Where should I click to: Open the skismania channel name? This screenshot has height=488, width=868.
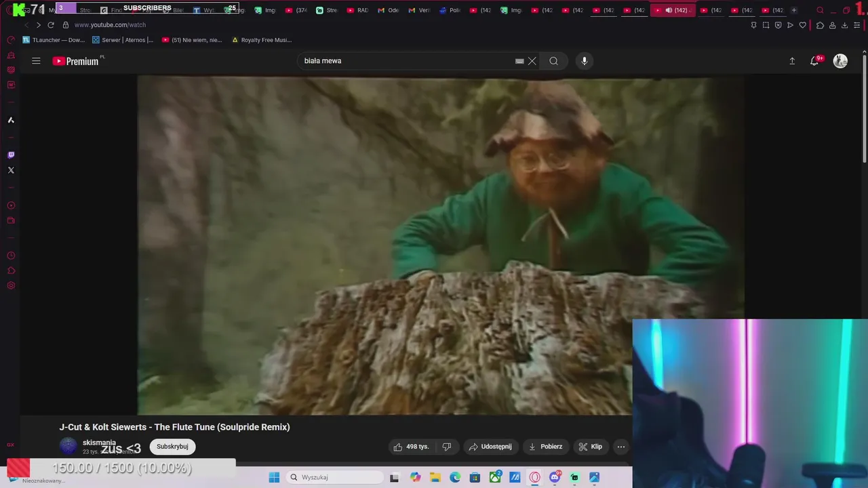[99, 443]
